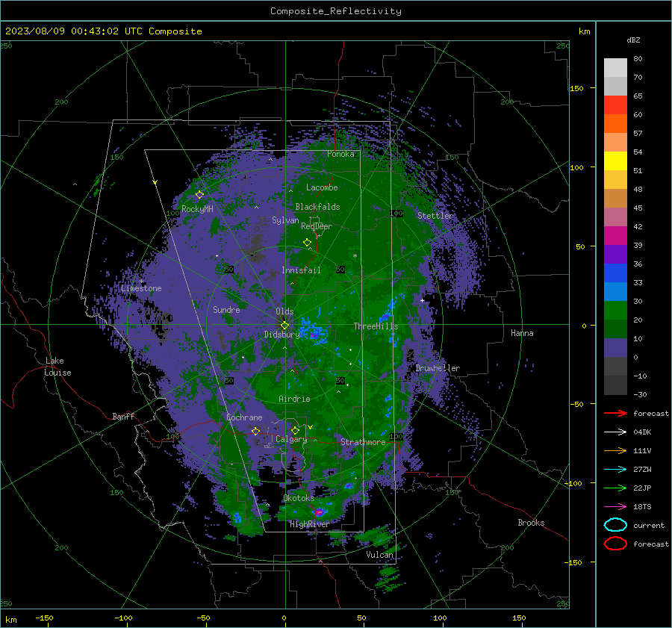The width and height of the screenshot is (672, 628).
Task: Click the HighRiver city label
Action: click(x=309, y=524)
